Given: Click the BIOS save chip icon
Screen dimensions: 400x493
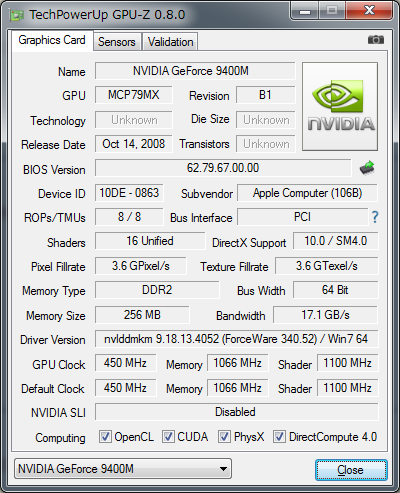Looking at the screenshot, I should (367, 168).
